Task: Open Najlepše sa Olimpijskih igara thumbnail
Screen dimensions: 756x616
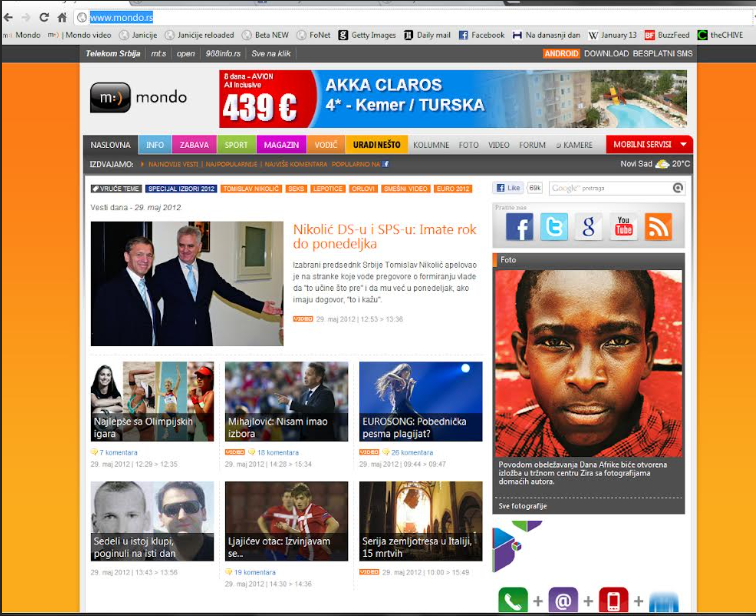Action: pos(152,402)
